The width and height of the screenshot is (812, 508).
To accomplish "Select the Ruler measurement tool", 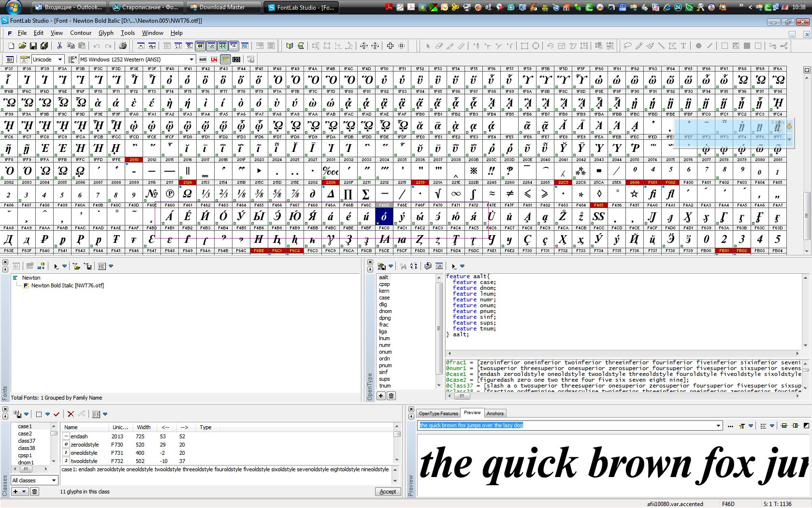I will 461,46.
